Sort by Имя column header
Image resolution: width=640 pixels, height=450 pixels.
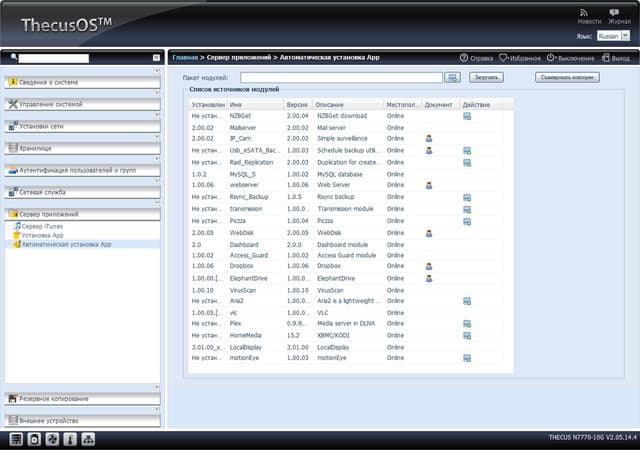pos(255,105)
